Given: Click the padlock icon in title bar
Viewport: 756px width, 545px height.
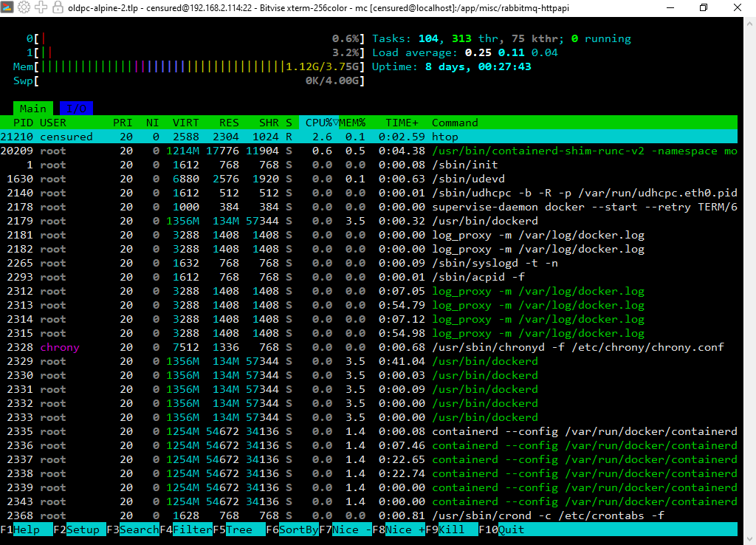Looking at the screenshot, I should point(58,7).
